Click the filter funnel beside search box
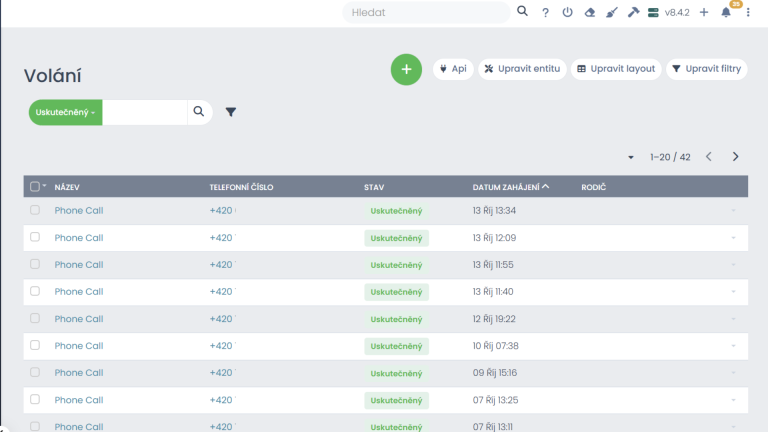768x432 pixels. (231, 112)
